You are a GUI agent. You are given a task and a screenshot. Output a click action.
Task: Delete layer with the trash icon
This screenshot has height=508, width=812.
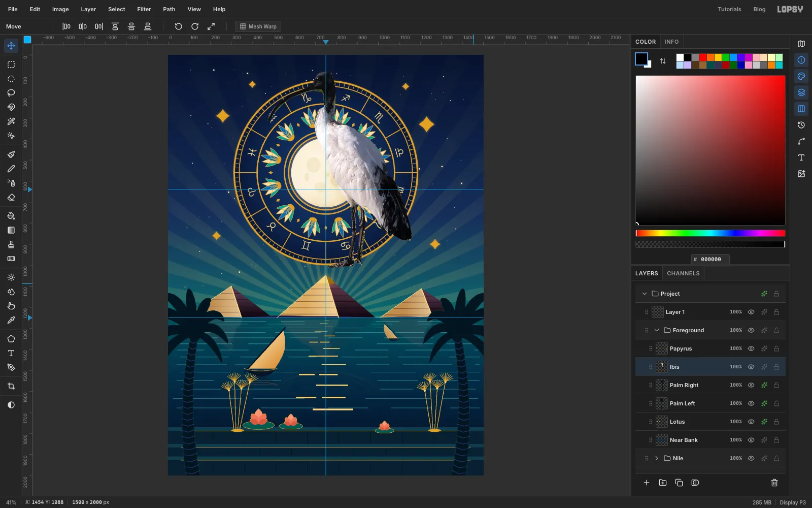(774, 483)
